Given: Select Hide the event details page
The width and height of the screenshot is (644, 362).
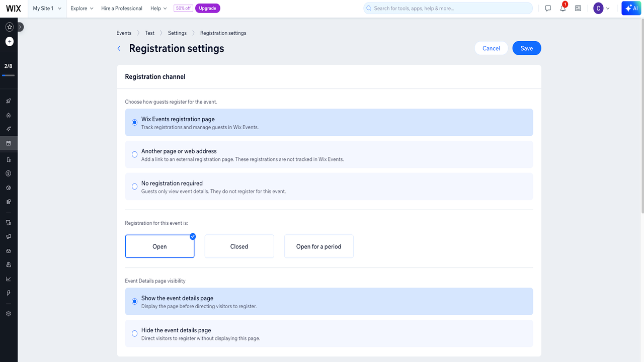Looking at the screenshot, I should [329, 333].
